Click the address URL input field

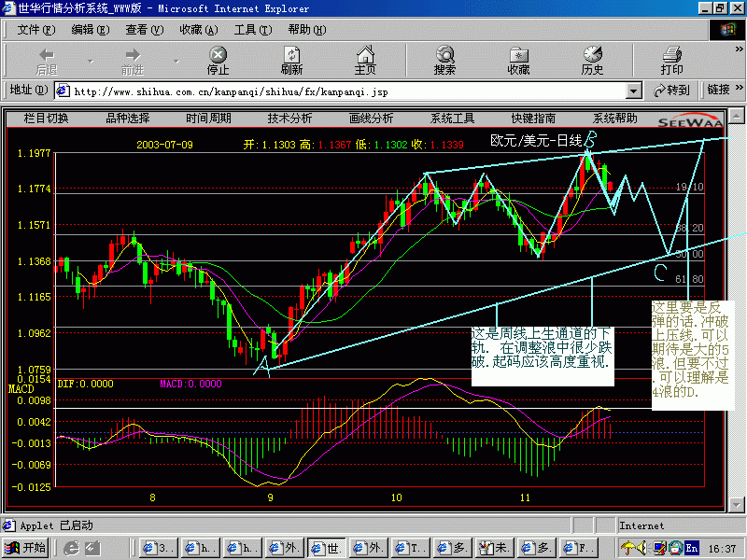click(345, 91)
